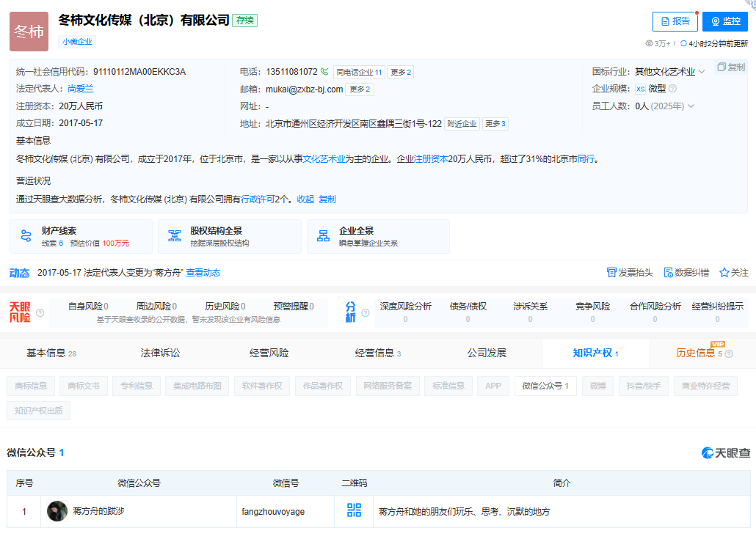Screen dimensions: 756x539
Task: Click the 复制 copy button in info panel
Action: [731, 67]
